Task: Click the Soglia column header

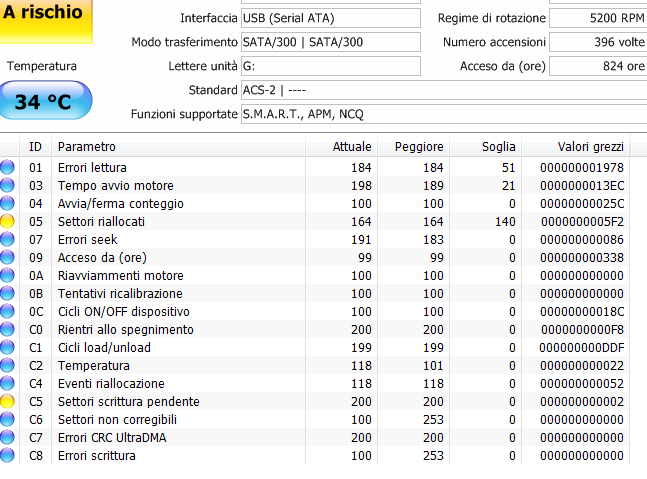Action: click(x=497, y=147)
